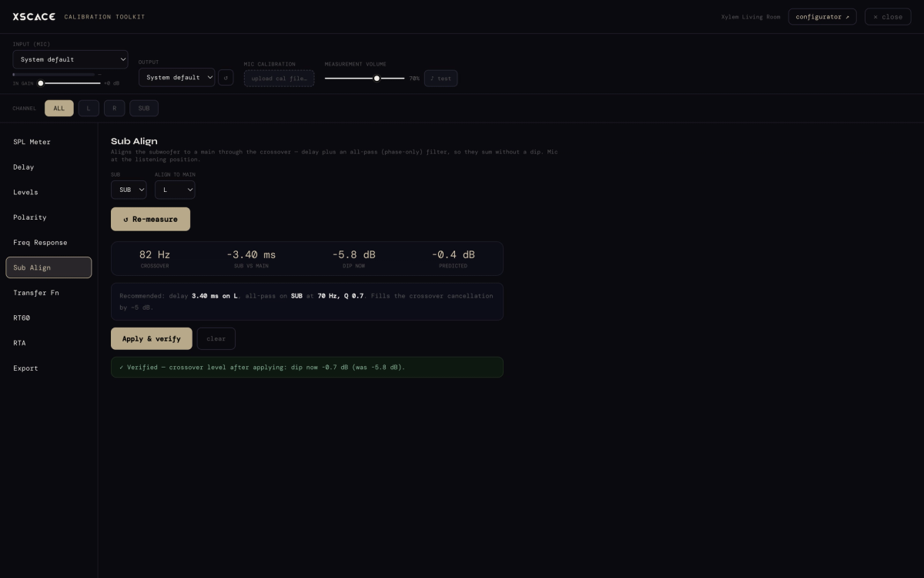Select the ALL channel toggle
This screenshot has height=578, width=924.
(59, 108)
